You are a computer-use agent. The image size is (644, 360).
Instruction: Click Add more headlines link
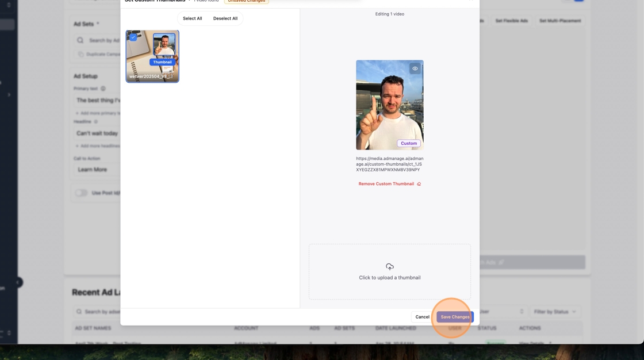98,146
